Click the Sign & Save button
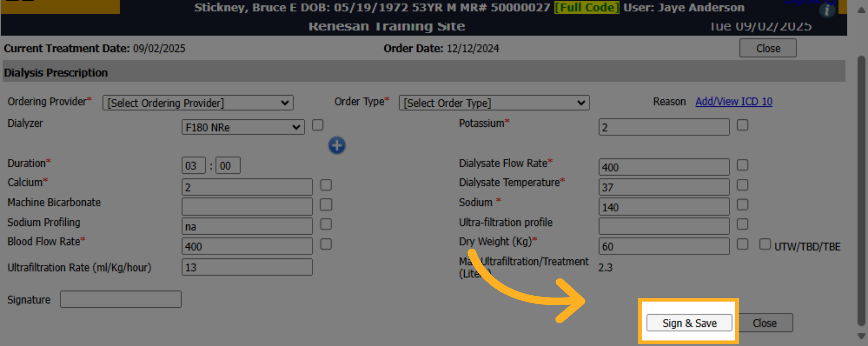This screenshot has width=868, height=346. (x=689, y=323)
